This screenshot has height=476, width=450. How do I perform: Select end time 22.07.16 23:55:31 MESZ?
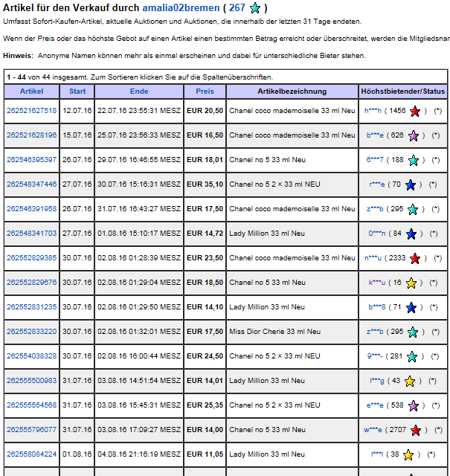click(x=139, y=111)
